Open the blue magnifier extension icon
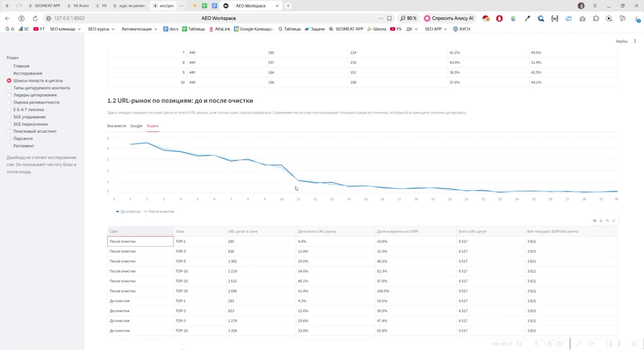 coord(541,18)
